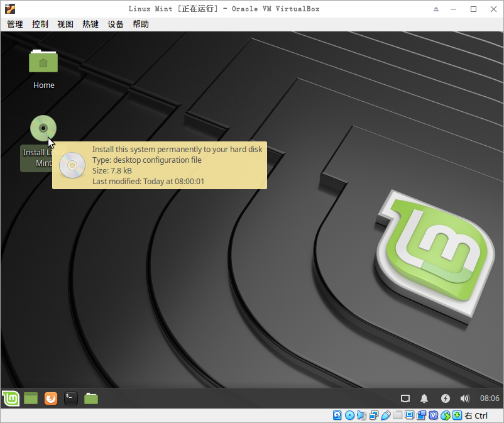
Task: Launch Firefox from the panel
Action: [51, 398]
